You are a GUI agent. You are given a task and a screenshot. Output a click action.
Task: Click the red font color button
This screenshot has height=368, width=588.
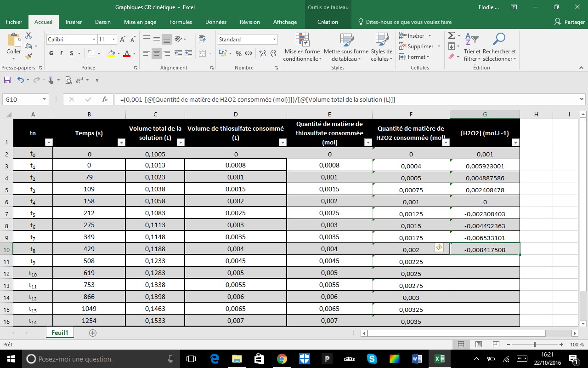tap(127, 53)
